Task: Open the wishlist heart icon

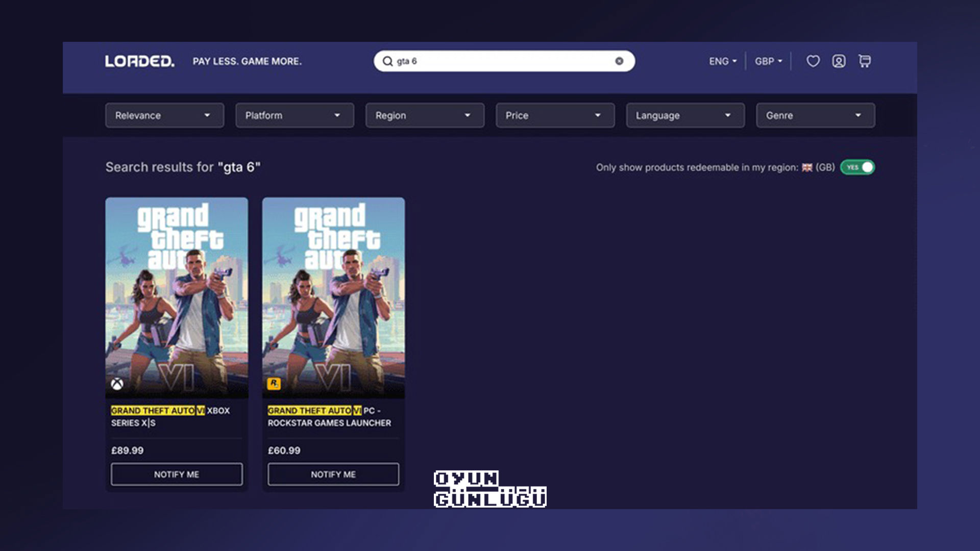Action: tap(813, 61)
